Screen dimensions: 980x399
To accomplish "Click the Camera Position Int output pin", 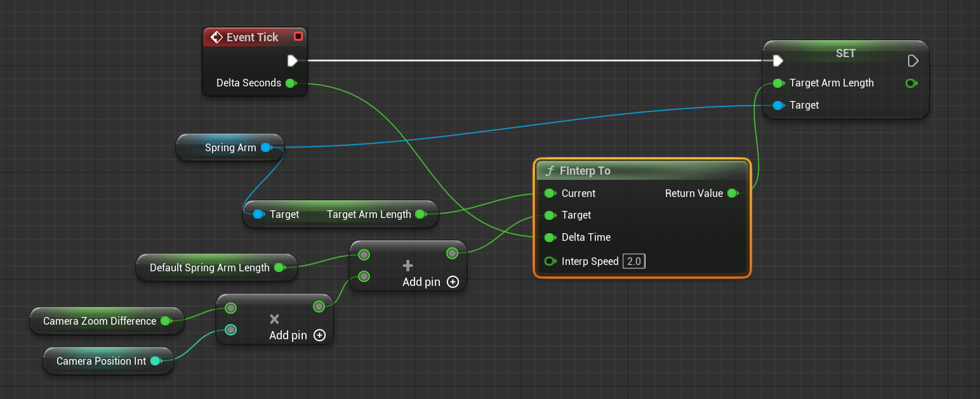I will click(156, 361).
